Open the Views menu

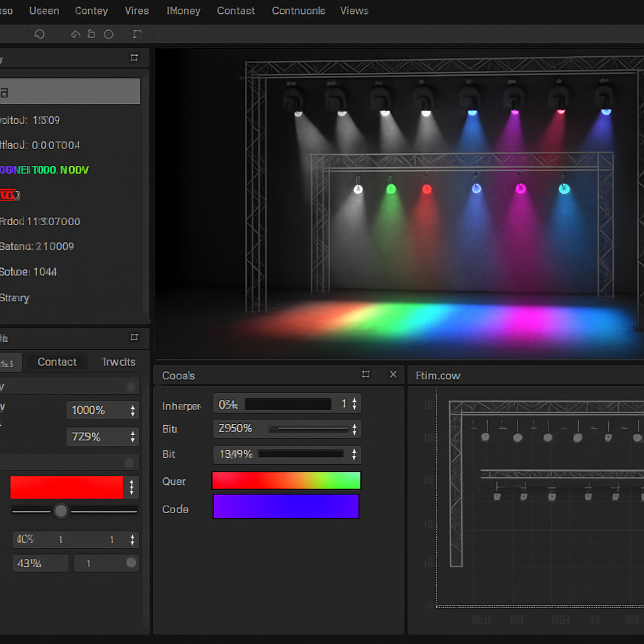click(x=353, y=11)
